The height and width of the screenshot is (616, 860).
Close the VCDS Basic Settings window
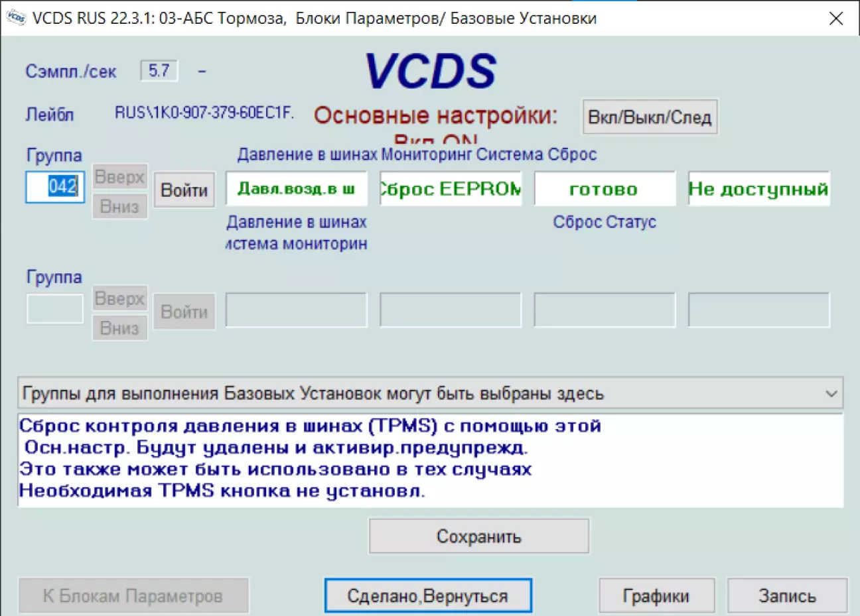pos(836,19)
